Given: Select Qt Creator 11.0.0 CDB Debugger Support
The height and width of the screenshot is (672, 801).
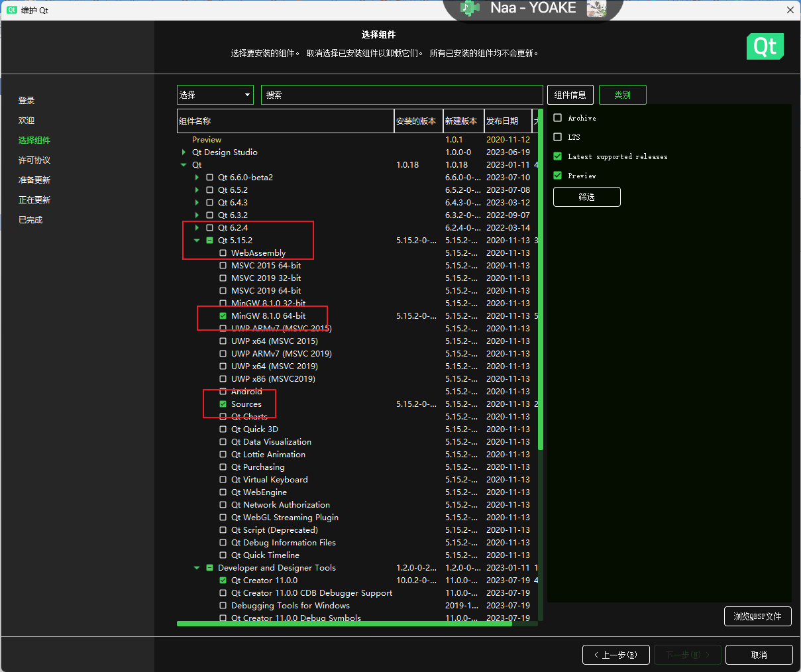Looking at the screenshot, I should click(357, 593).
